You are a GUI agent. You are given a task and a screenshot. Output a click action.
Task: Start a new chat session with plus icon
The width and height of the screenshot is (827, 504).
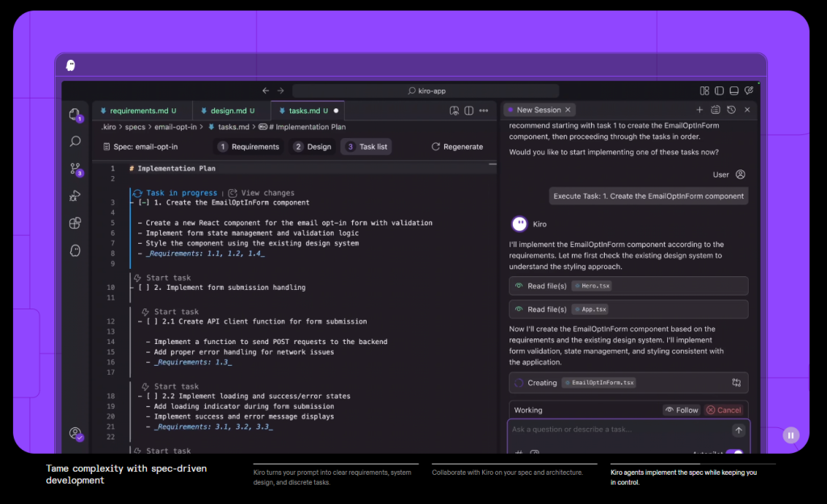coord(699,110)
